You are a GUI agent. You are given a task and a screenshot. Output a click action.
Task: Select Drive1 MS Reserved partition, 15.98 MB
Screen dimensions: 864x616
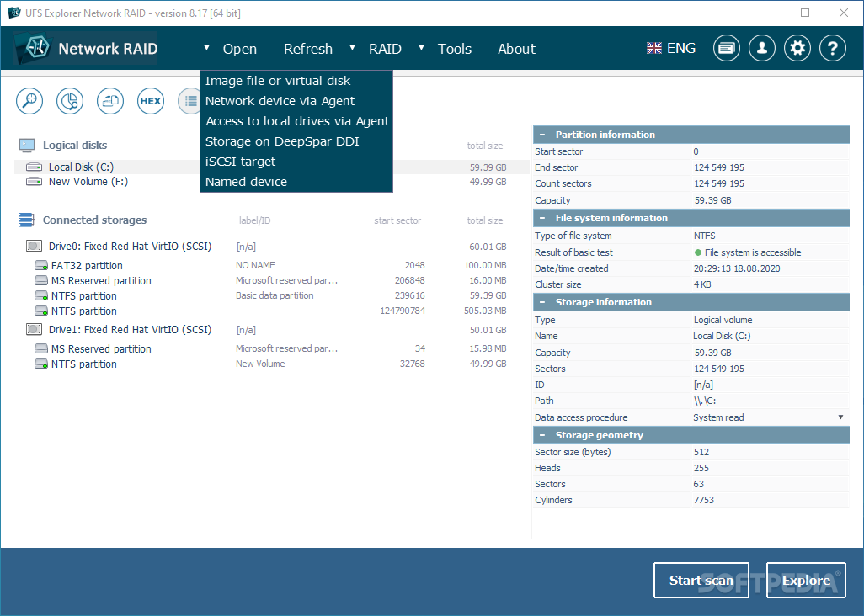click(x=270, y=348)
